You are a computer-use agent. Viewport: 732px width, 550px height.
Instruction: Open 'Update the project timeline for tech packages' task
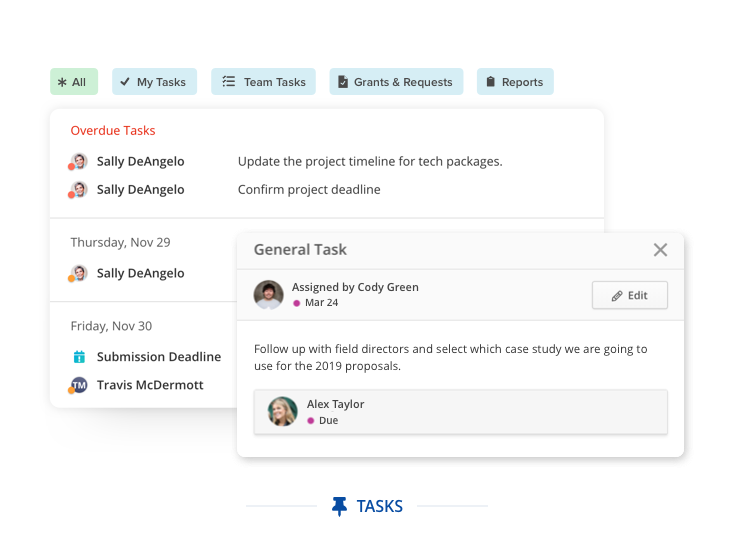(370, 162)
